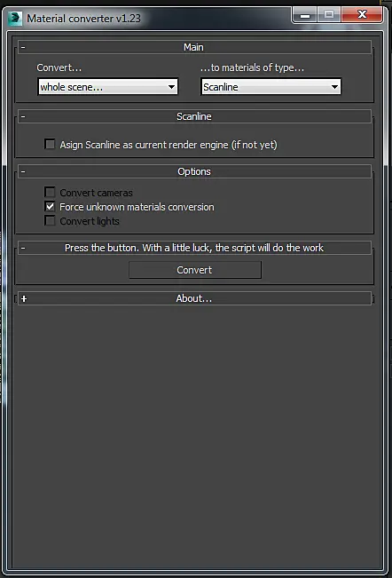This screenshot has width=392, height=578.
Task: Click the Convert button
Action: click(x=195, y=270)
